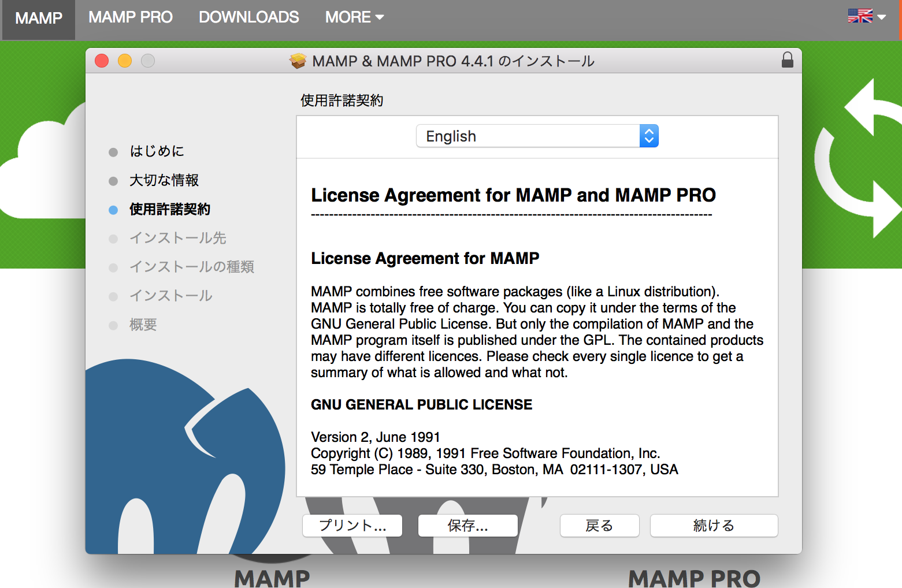Click the 'Version 2, June 1991' line

point(376,437)
